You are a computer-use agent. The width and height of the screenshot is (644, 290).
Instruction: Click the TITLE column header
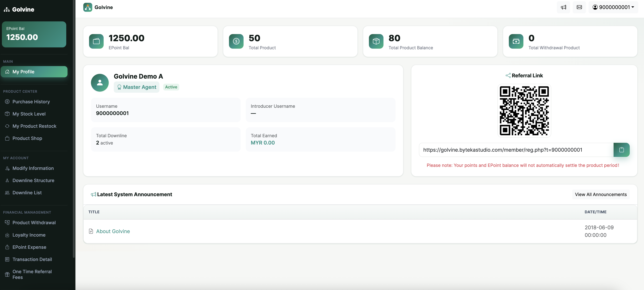pyautogui.click(x=94, y=212)
